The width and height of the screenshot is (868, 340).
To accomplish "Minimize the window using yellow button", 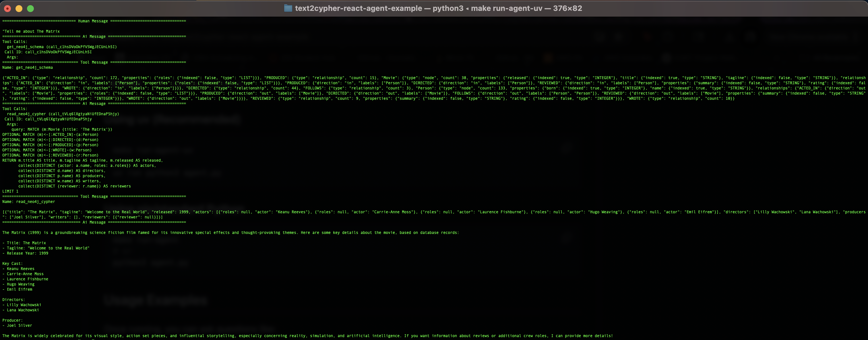I will (x=19, y=9).
